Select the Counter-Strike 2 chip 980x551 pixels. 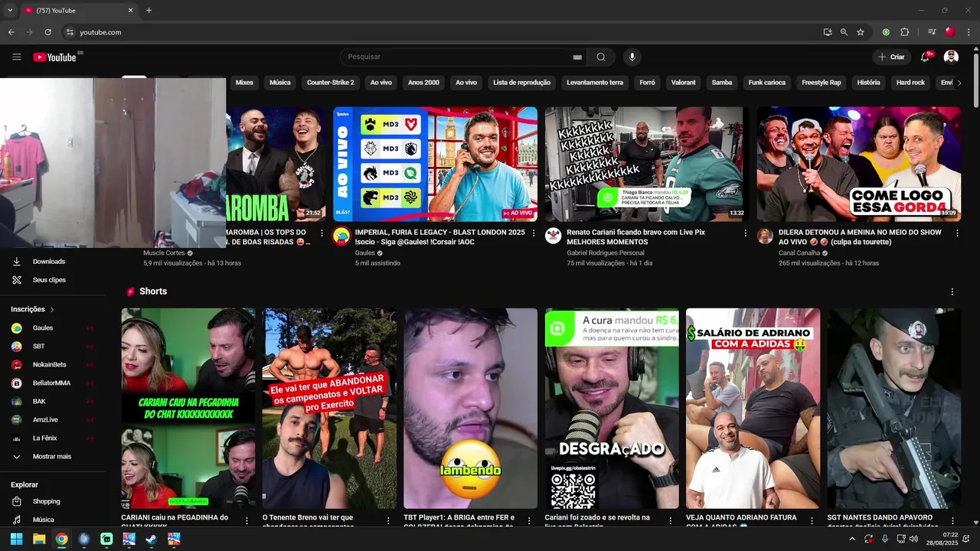(331, 83)
